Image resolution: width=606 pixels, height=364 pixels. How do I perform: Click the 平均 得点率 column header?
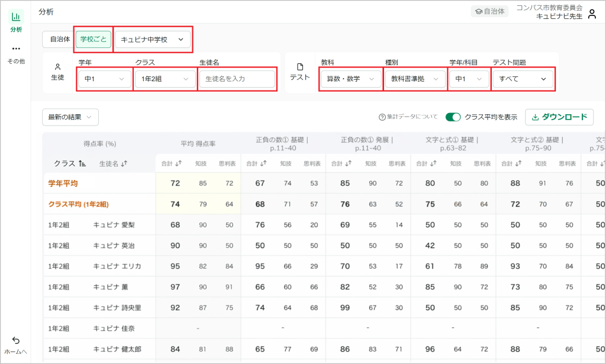click(x=198, y=144)
